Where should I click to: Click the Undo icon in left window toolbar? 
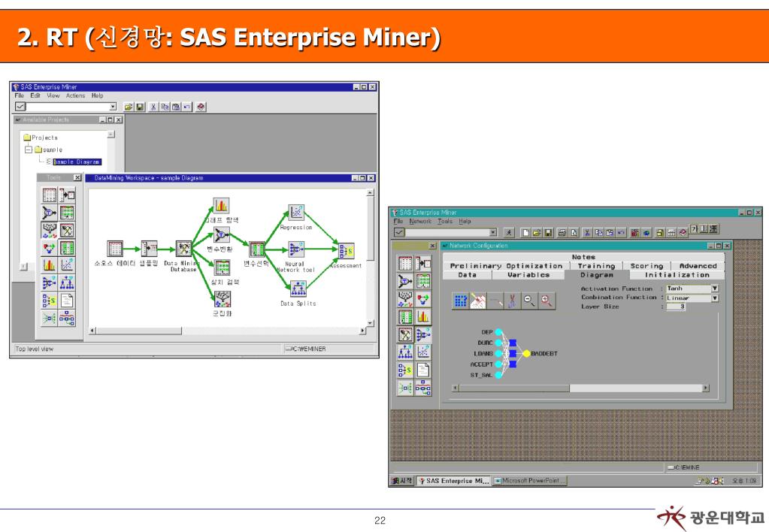pos(187,107)
